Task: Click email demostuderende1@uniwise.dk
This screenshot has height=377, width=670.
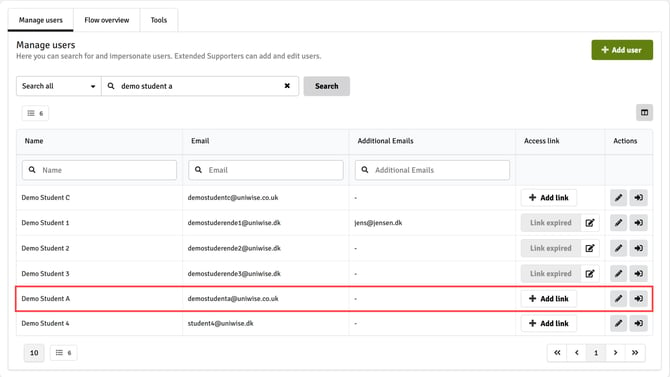Action: (x=234, y=223)
